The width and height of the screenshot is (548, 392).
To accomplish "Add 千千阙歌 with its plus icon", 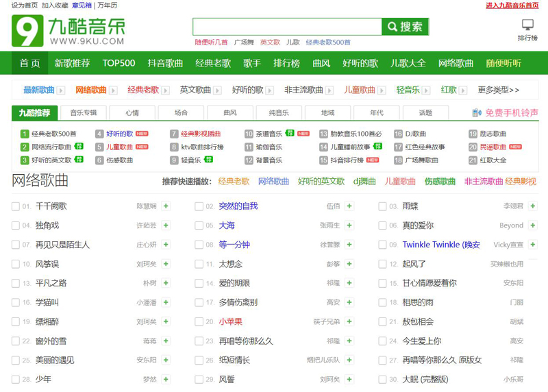I will 166,206.
